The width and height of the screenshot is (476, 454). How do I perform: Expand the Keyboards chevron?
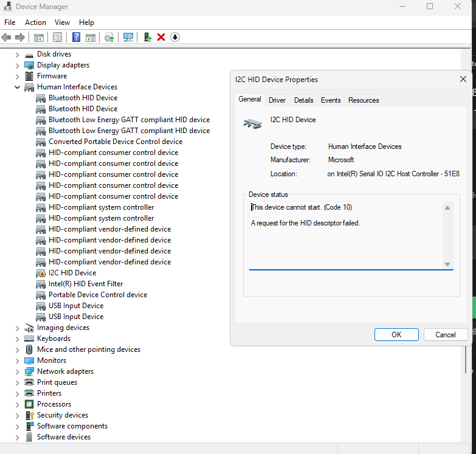point(17,339)
